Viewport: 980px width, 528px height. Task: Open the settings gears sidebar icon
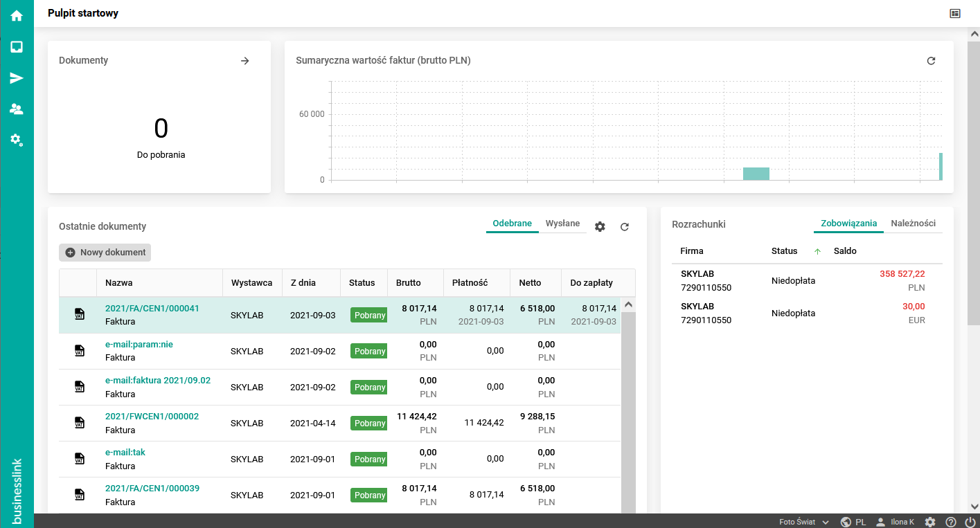point(17,140)
